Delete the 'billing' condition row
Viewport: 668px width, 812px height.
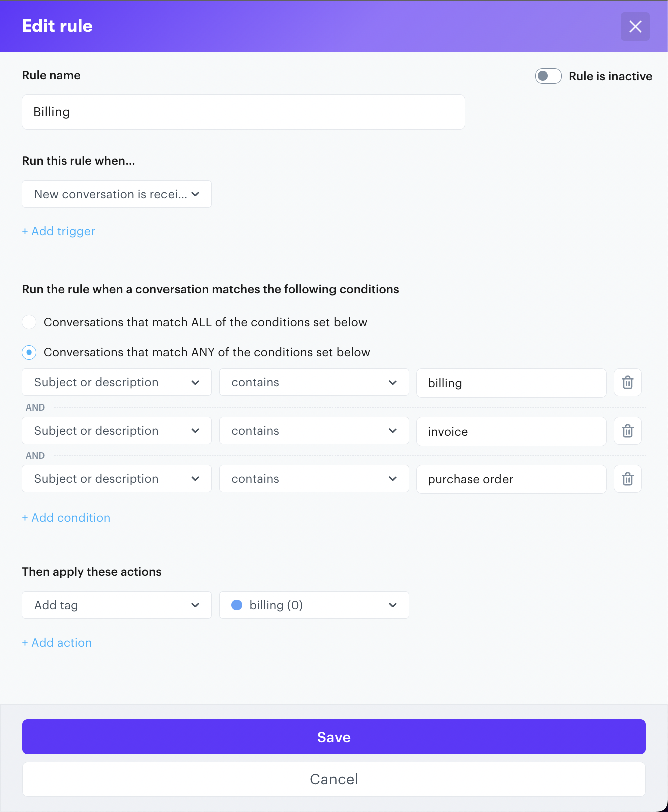(627, 383)
